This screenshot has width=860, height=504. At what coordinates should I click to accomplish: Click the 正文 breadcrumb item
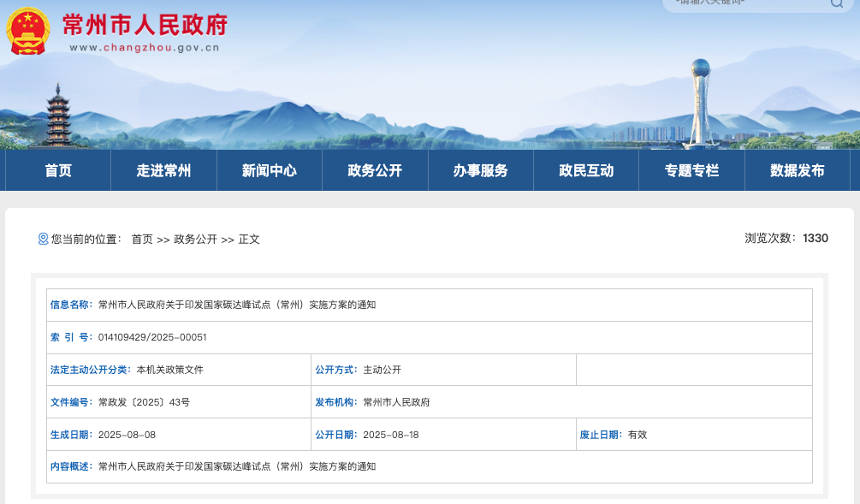coord(249,240)
